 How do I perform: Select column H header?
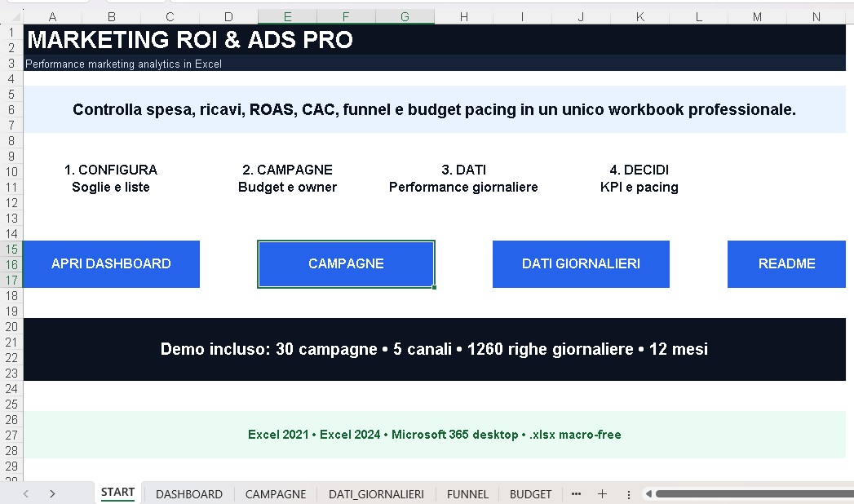point(463,17)
